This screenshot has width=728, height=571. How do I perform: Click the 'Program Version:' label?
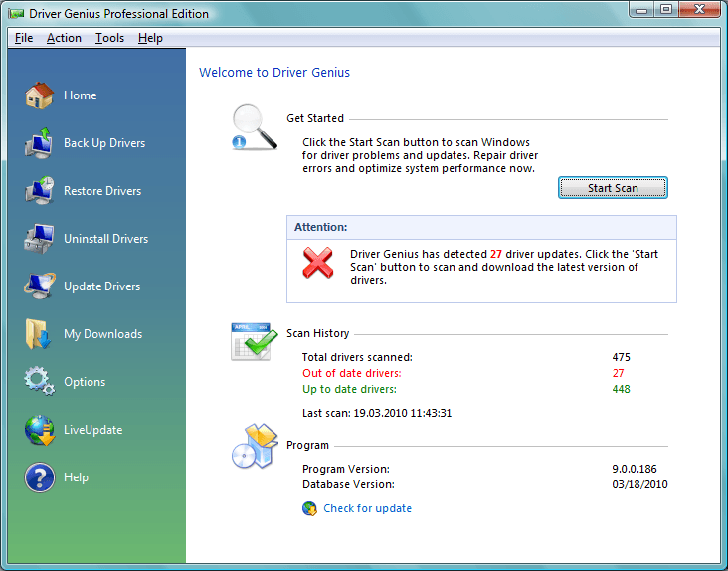pos(346,469)
